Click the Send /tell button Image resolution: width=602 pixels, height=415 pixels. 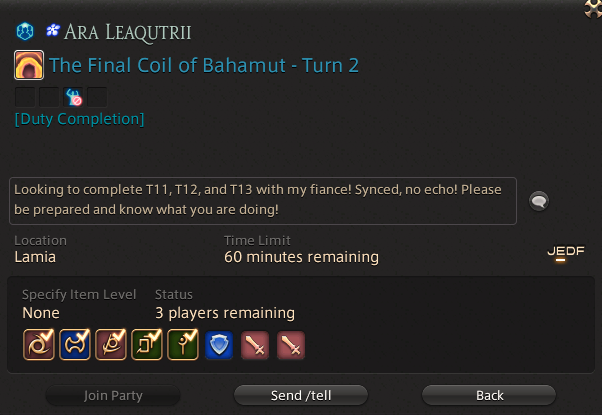[x=301, y=395]
